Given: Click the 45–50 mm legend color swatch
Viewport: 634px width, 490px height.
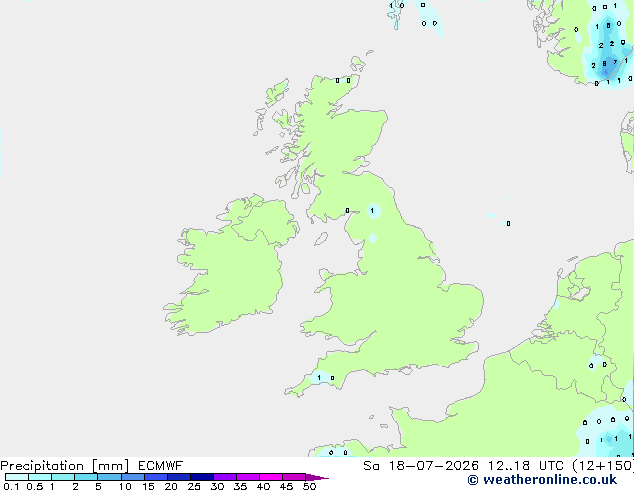Looking at the screenshot, I should click(x=294, y=477).
